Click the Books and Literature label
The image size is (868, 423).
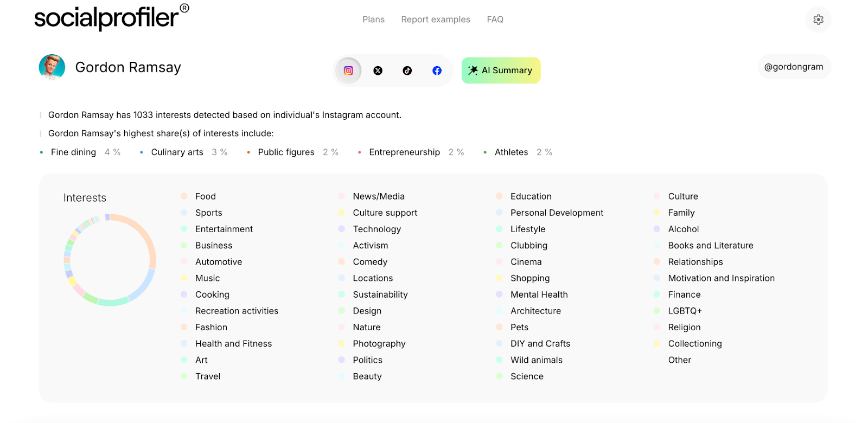[x=711, y=246]
